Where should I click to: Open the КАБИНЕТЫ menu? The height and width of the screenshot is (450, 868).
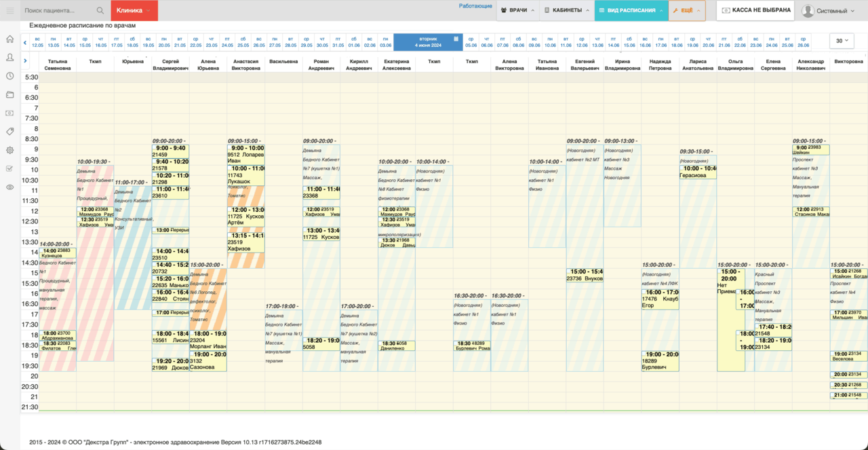[x=567, y=11]
